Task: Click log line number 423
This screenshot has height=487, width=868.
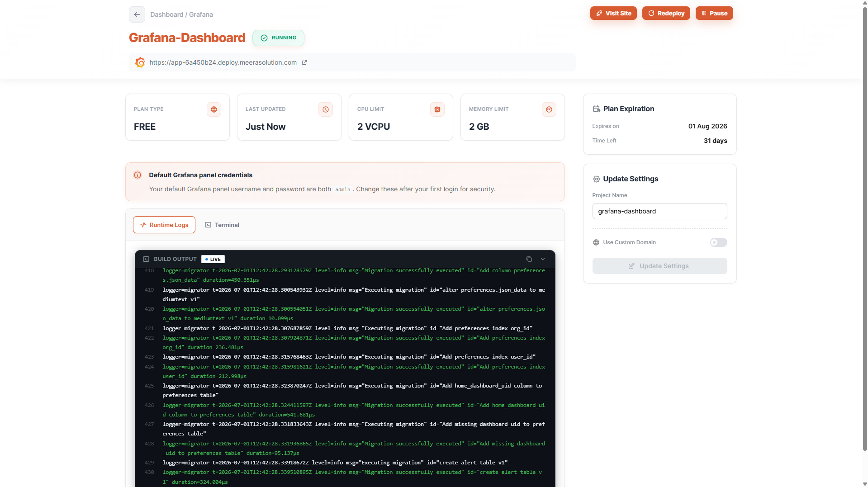Action: [149, 357]
